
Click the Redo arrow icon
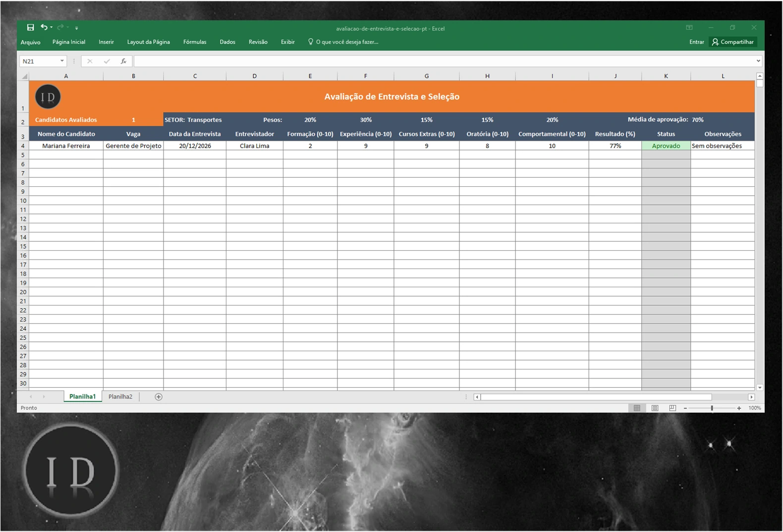pos(60,27)
